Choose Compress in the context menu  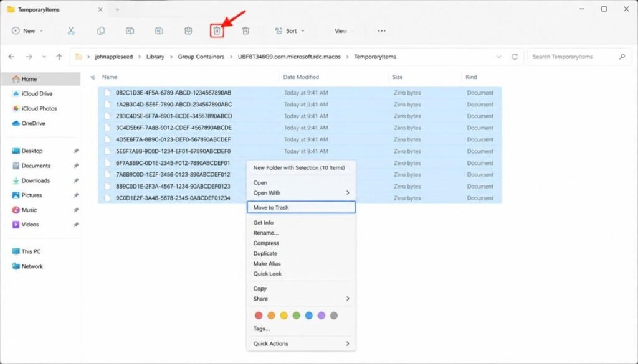(x=301, y=243)
